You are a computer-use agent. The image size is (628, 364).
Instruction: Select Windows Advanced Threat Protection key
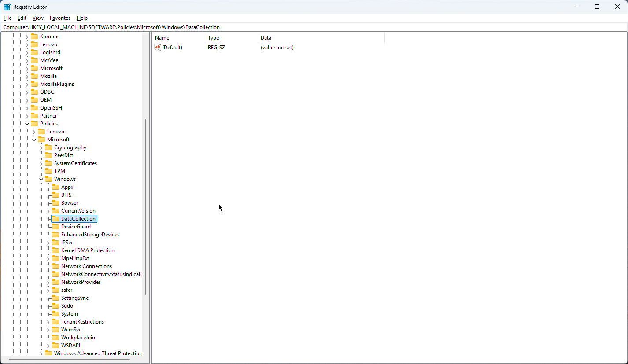click(97, 353)
